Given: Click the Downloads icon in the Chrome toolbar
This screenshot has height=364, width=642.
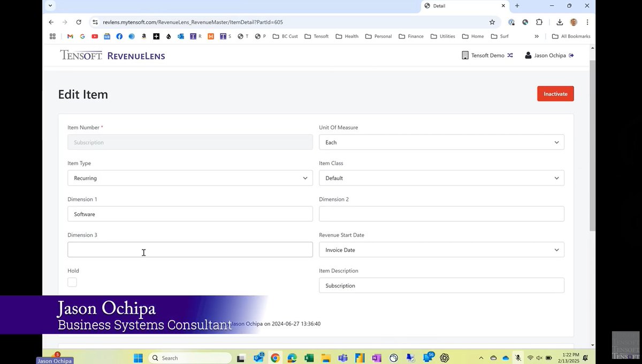Looking at the screenshot, I should point(559,22).
